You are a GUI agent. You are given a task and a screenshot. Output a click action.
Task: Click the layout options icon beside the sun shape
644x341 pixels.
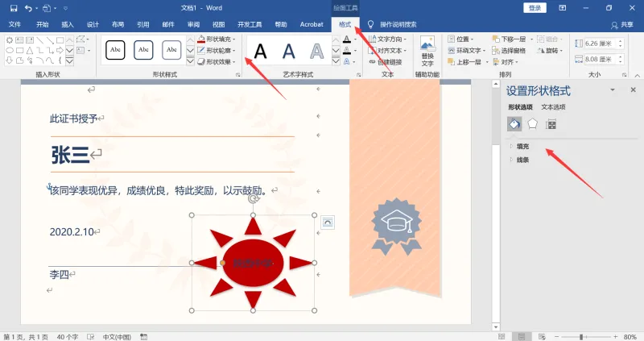[x=328, y=222]
